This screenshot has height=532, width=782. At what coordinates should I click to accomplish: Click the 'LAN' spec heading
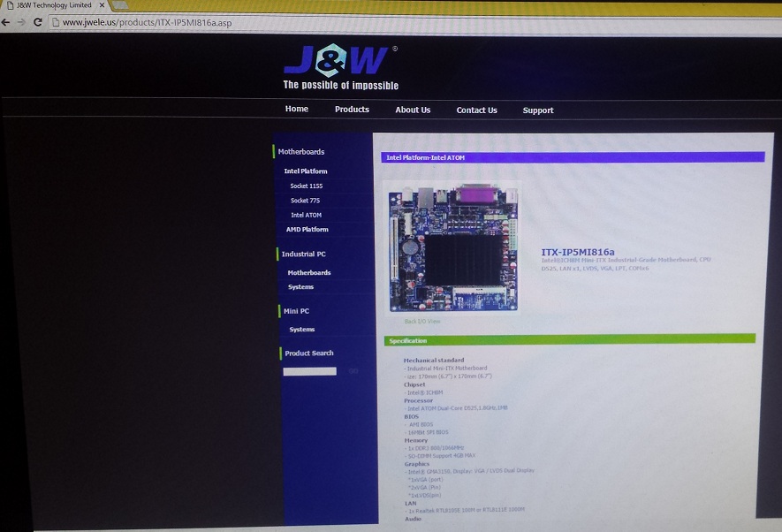point(411,503)
